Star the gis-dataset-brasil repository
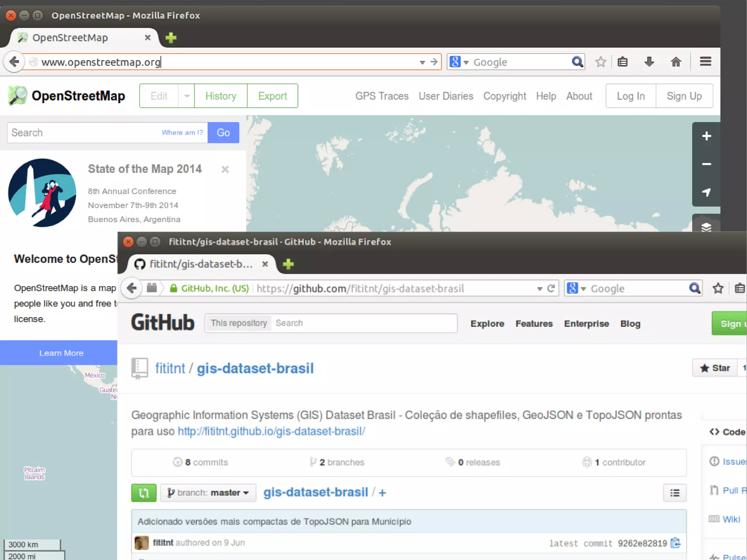This screenshot has width=747, height=560. (715, 368)
